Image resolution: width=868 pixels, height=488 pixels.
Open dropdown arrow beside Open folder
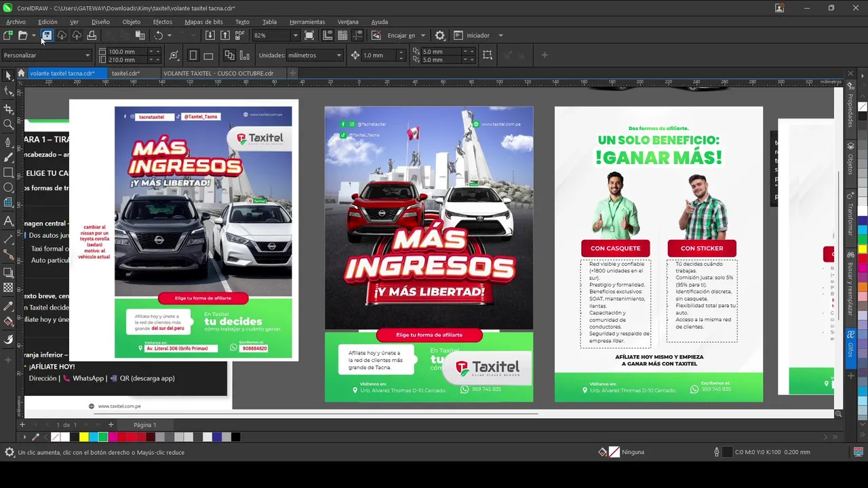click(x=33, y=35)
